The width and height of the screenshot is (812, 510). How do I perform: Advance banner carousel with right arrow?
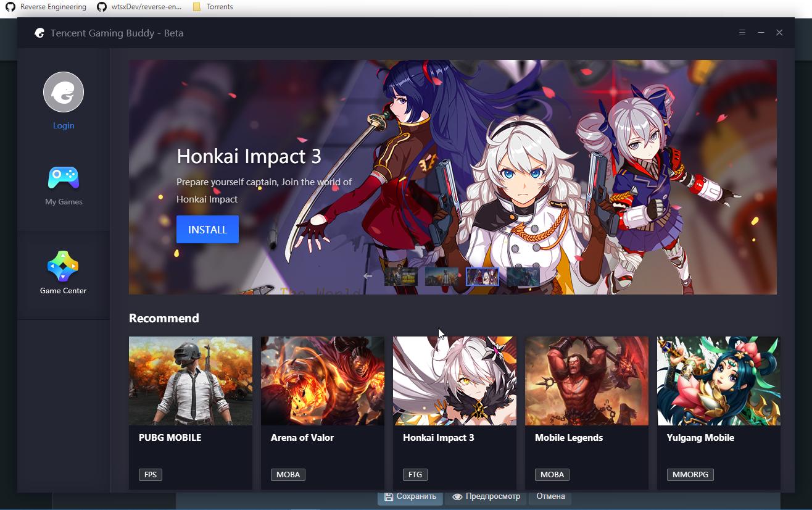click(557, 276)
